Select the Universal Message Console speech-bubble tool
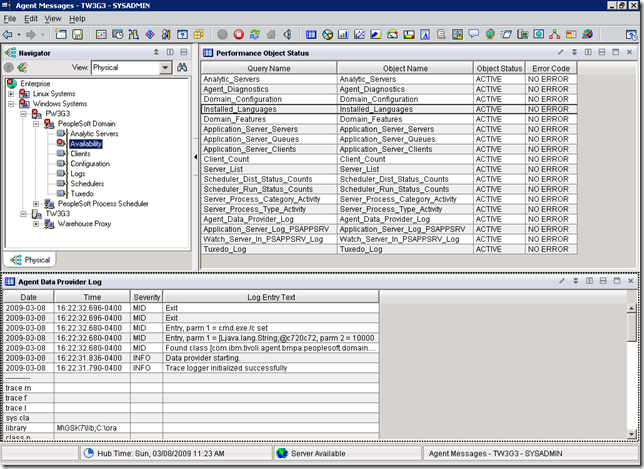 coord(474,34)
